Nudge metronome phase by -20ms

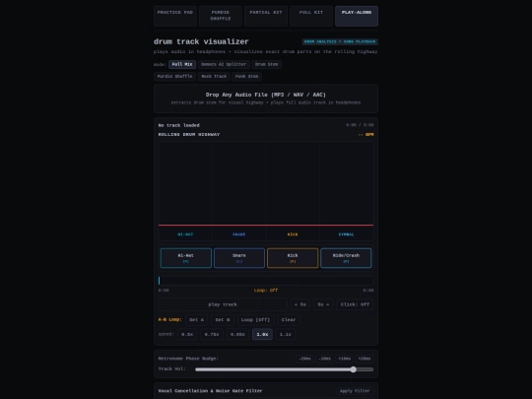coord(304,359)
